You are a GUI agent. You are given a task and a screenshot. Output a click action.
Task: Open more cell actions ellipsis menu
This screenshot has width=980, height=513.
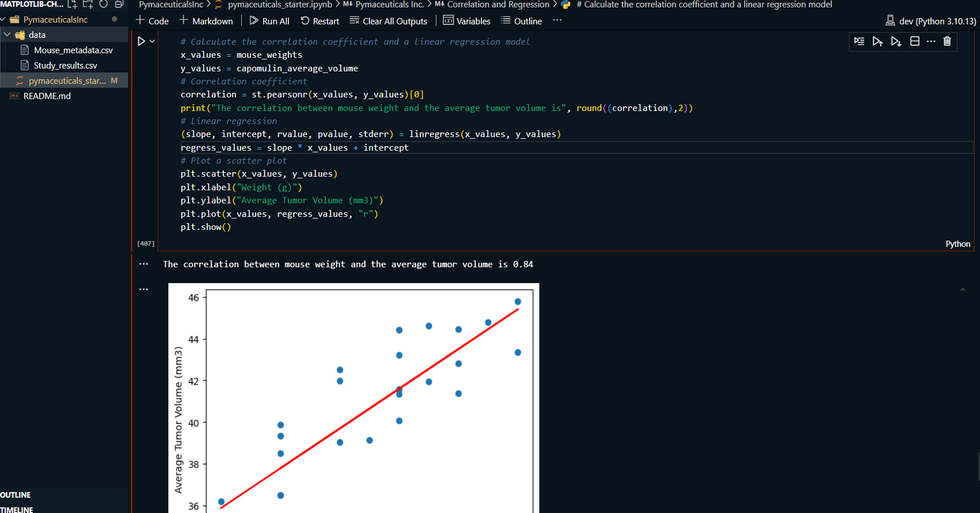[930, 42]
